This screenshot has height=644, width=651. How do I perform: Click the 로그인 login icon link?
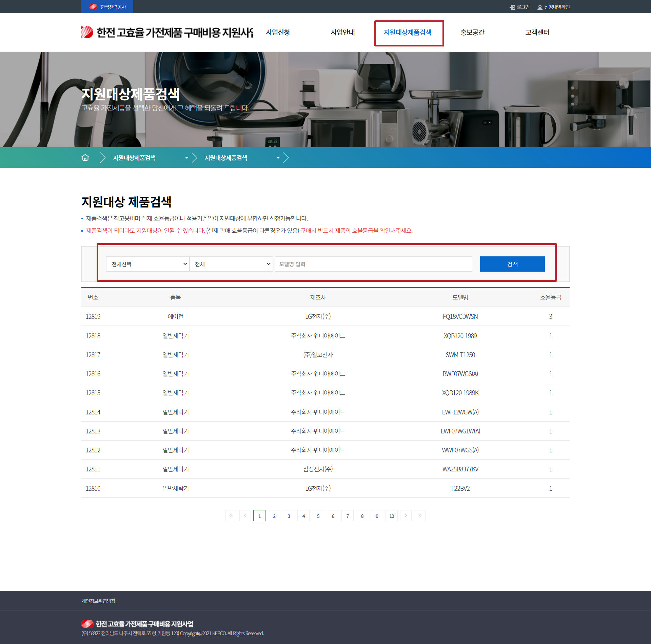click(x=519, y=7)
